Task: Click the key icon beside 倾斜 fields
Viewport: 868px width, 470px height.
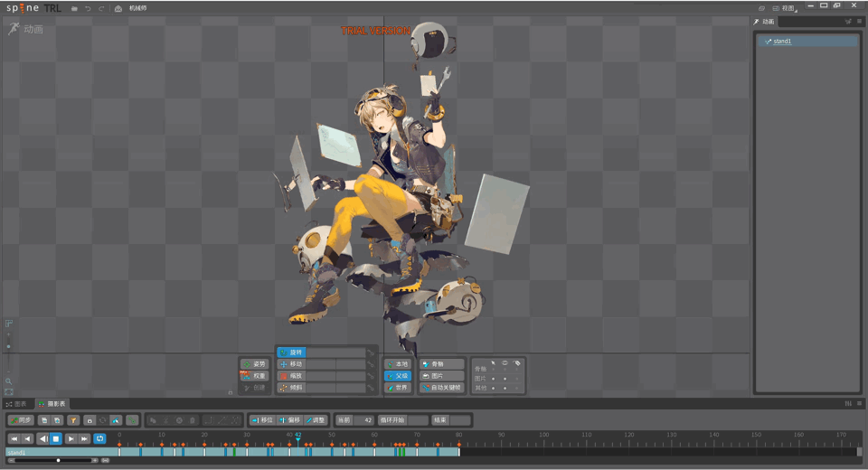Action: [371, 388]
